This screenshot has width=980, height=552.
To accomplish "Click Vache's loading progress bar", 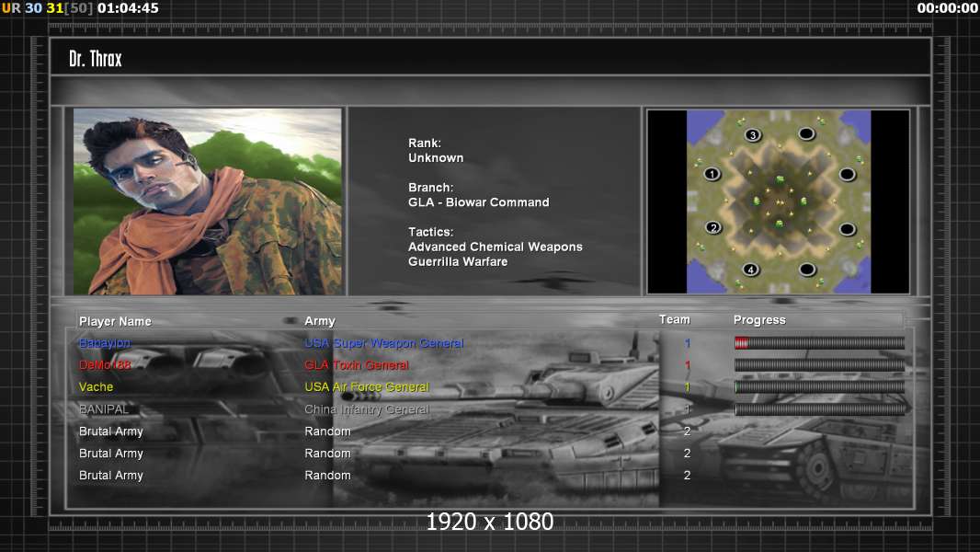I will click(x=819, y=387).
